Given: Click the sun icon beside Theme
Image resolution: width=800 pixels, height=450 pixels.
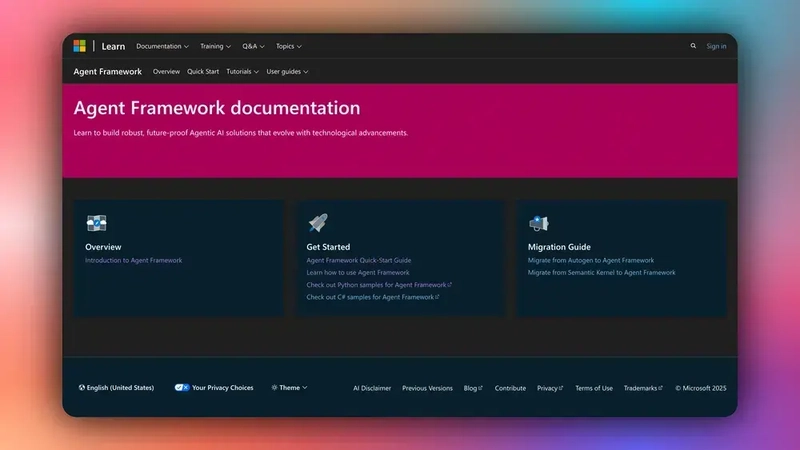Looking at the screenshot, I should tap(274, 388).
